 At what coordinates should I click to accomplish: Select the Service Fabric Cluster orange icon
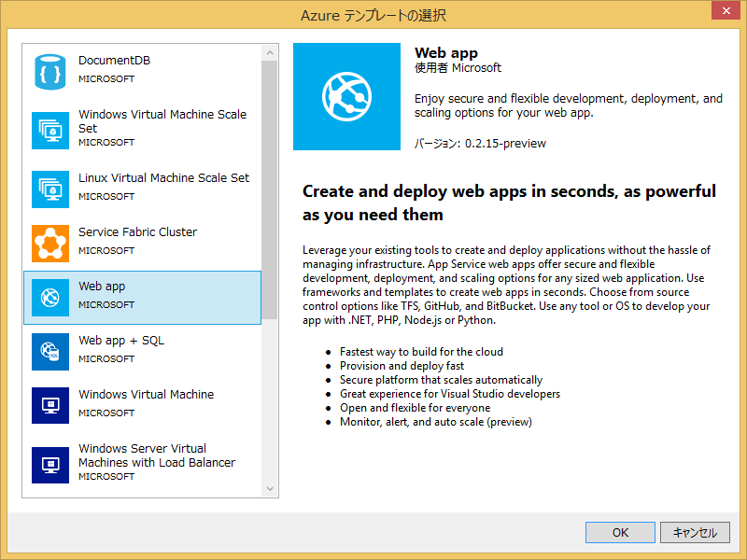(x=50, y=244)
